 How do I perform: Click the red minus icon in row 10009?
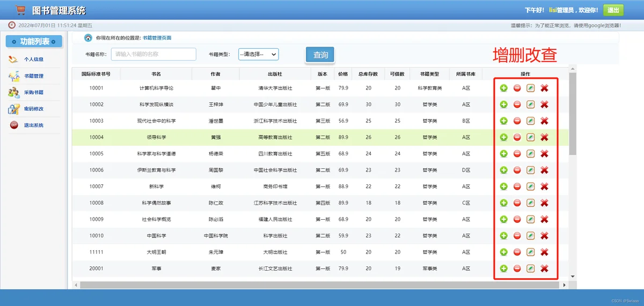pyautogui.click(x=517, y=219)
